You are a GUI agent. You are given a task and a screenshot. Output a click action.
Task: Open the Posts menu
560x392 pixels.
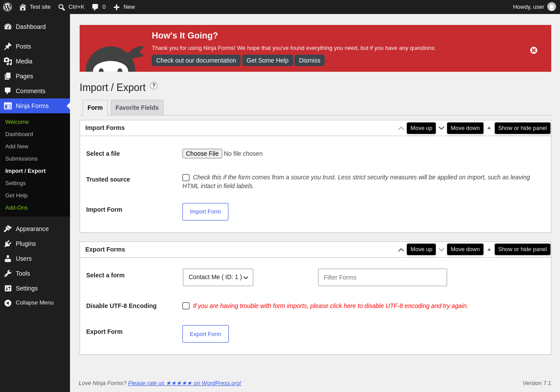[x=35, y=46]
